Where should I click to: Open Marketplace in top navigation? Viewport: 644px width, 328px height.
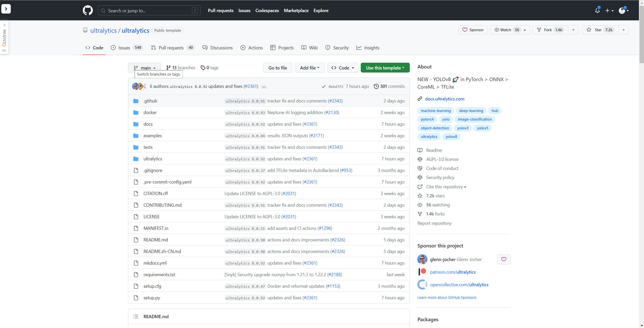(296, 11)
